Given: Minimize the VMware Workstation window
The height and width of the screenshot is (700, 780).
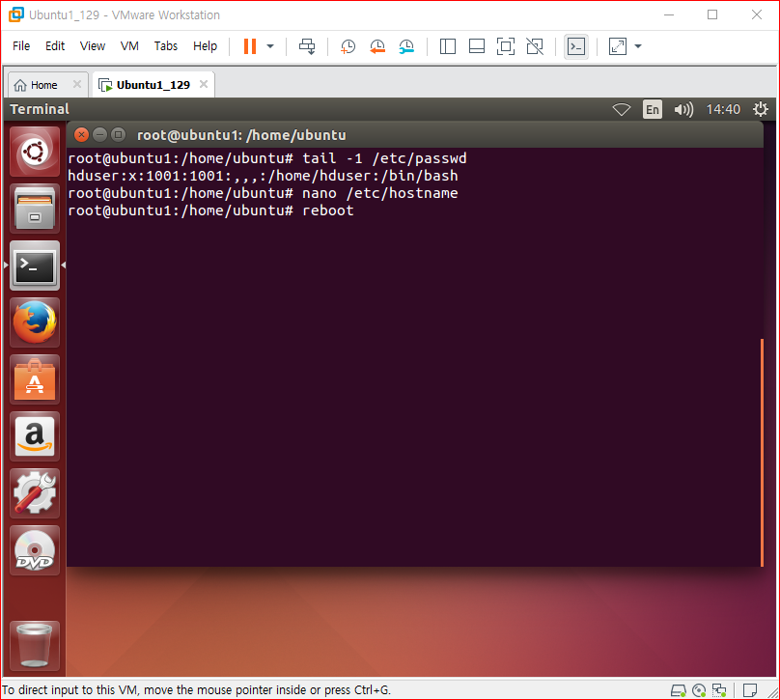Looking at the screenshot, I should 669,14.
